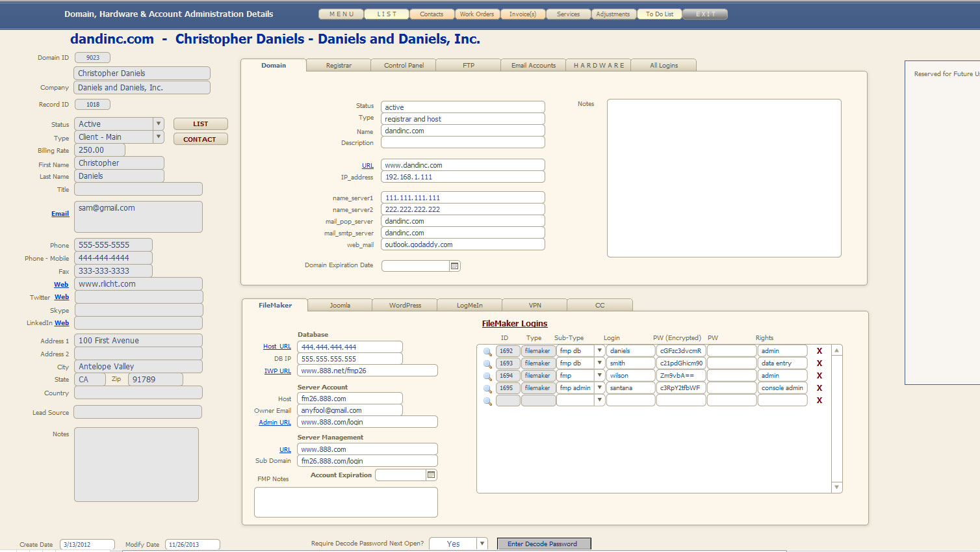This screenshot has height=552, width=980.
Task: Delete wilson login with red X
Action: tap(819, 376)
